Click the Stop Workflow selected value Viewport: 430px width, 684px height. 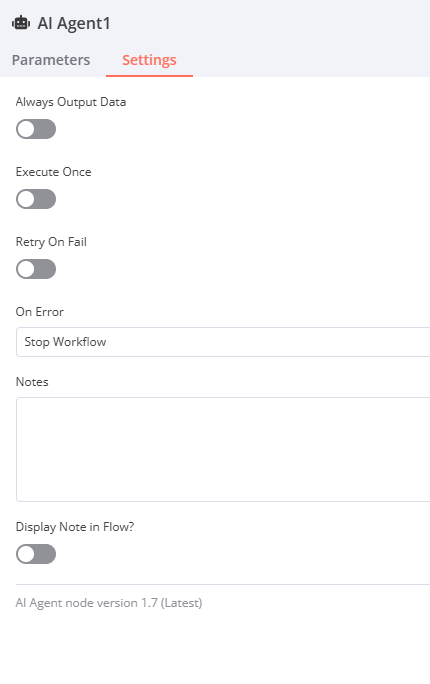[65, 342]
